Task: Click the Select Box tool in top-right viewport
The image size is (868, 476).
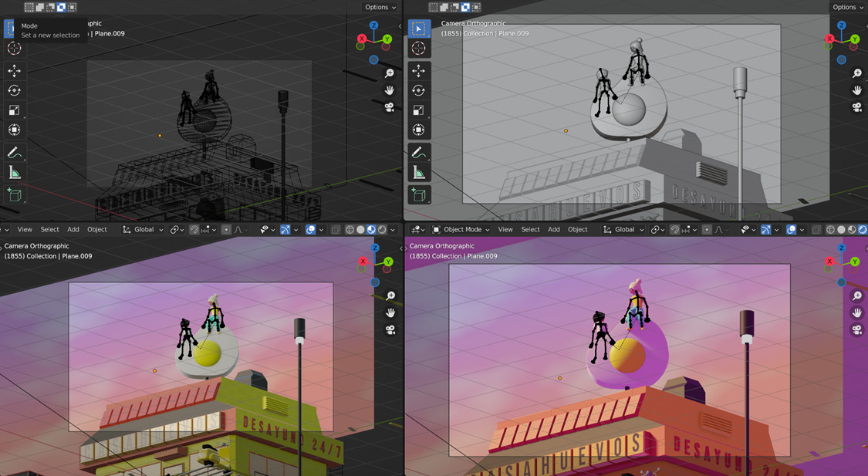Action: click(x=418, y=29)
